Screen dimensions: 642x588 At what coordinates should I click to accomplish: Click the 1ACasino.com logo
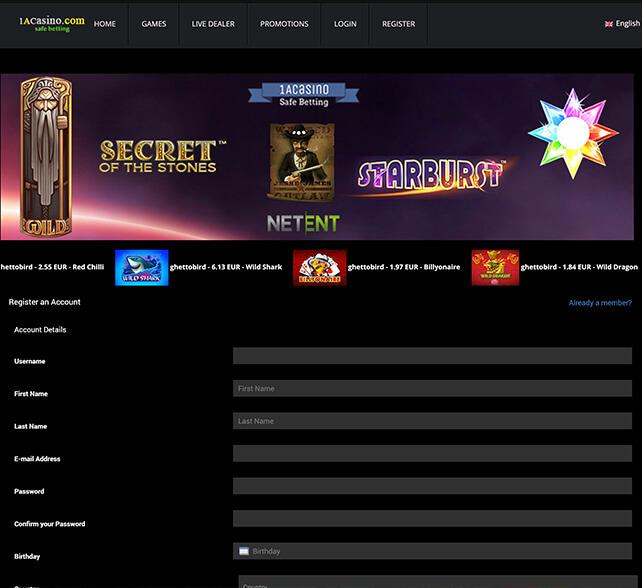coord(52,23)
